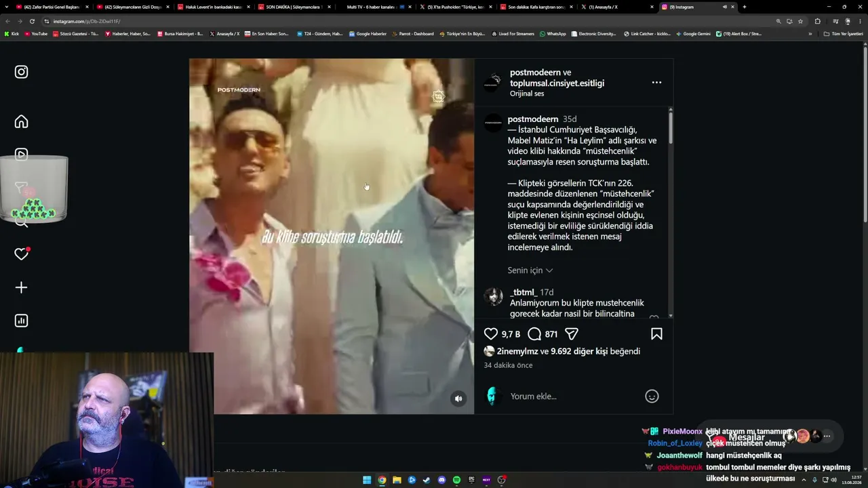The width and height of the screenshot is (868, 488).
Task: Open the Sözcü Gazetesi bookmark
Action: point(75,34)
